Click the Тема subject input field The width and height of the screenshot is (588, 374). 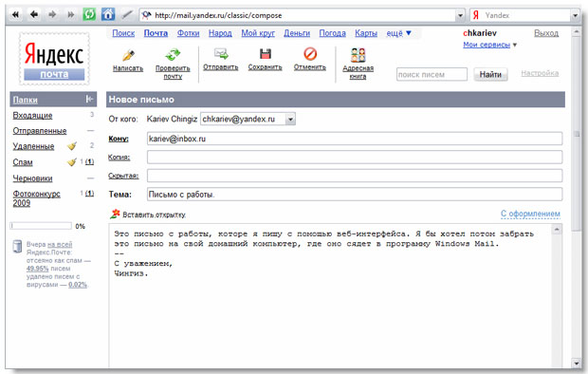point(355,195)
